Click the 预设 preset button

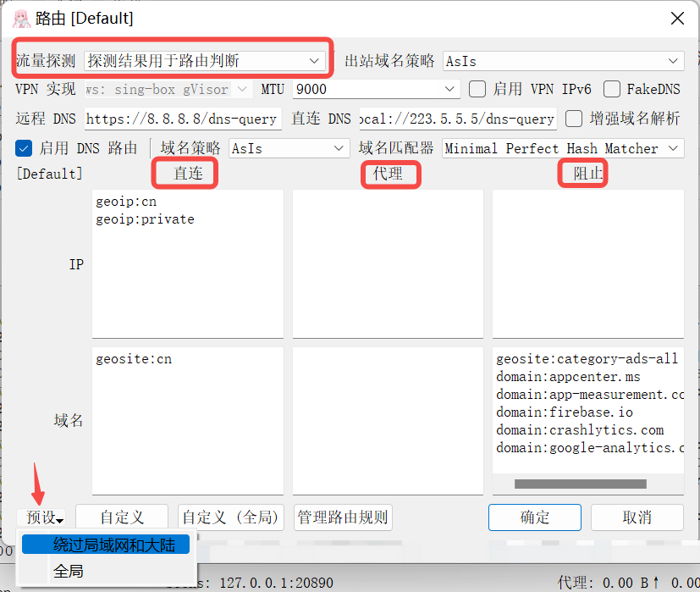pos(42,517)
